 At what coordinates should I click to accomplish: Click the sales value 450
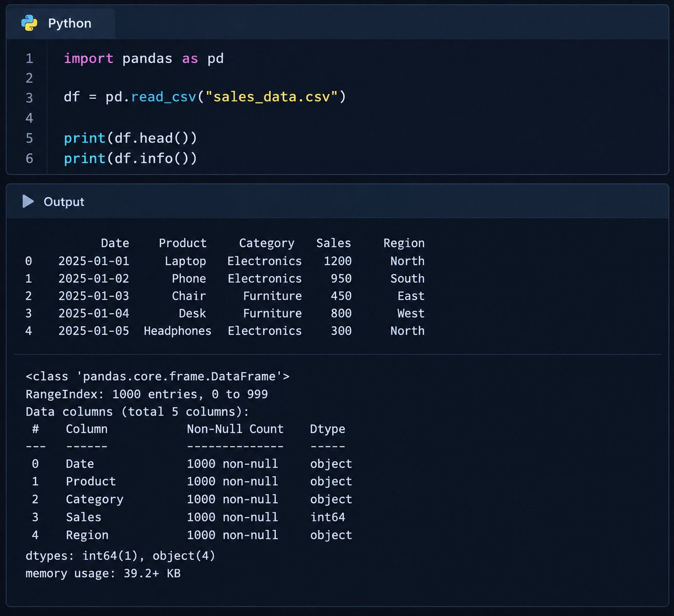tap(341, 296)
